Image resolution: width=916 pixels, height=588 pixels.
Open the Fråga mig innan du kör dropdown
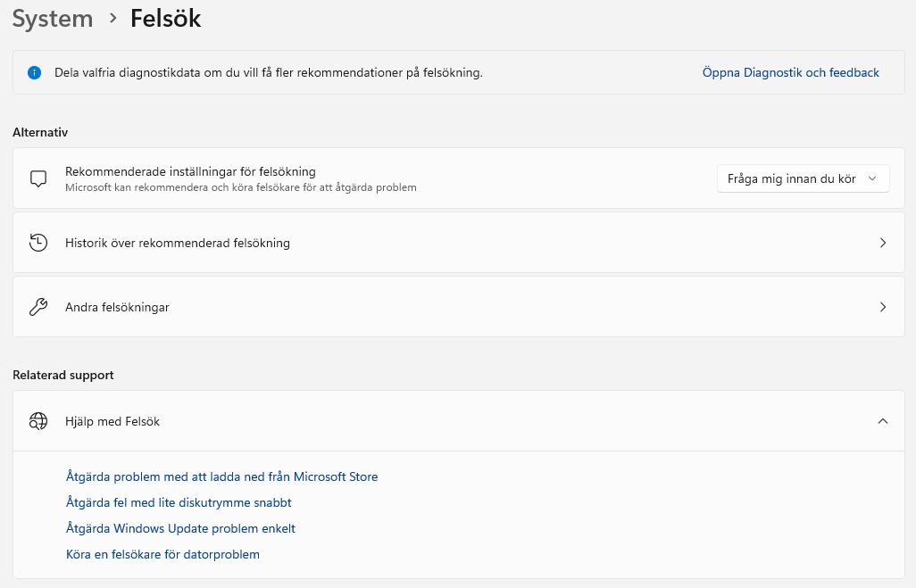[804, 178]
